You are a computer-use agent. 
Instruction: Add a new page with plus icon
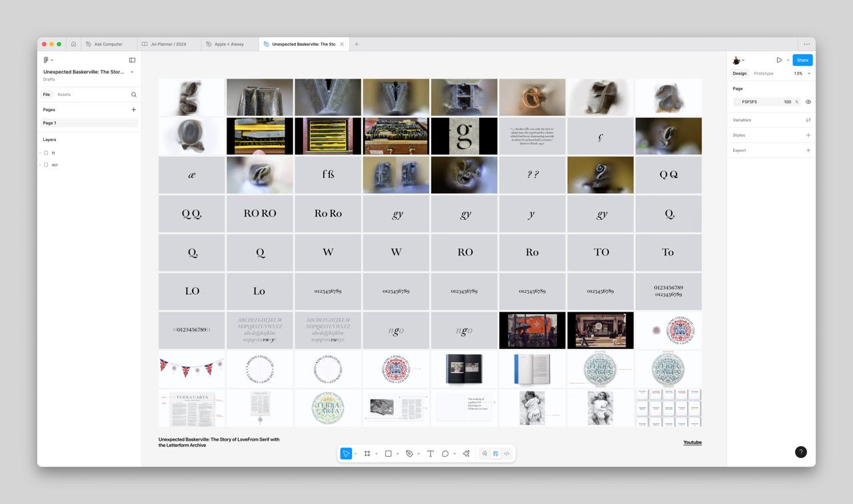coord(133,110)
